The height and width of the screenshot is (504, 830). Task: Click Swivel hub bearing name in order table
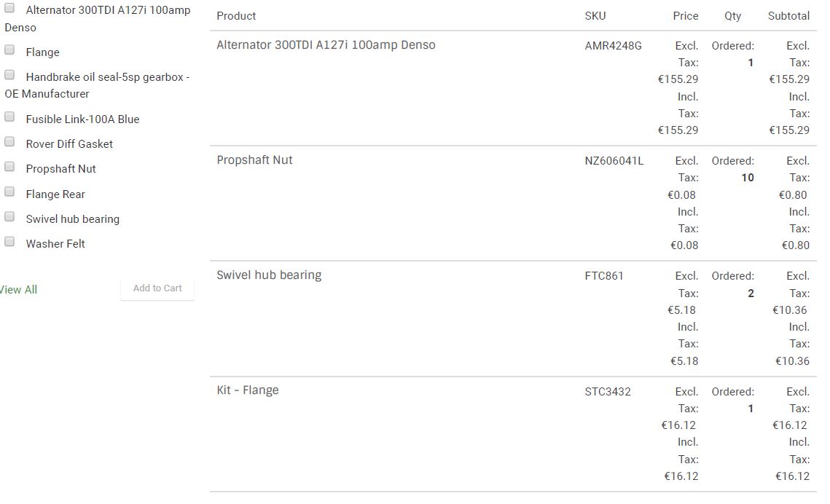pos(269,275)
